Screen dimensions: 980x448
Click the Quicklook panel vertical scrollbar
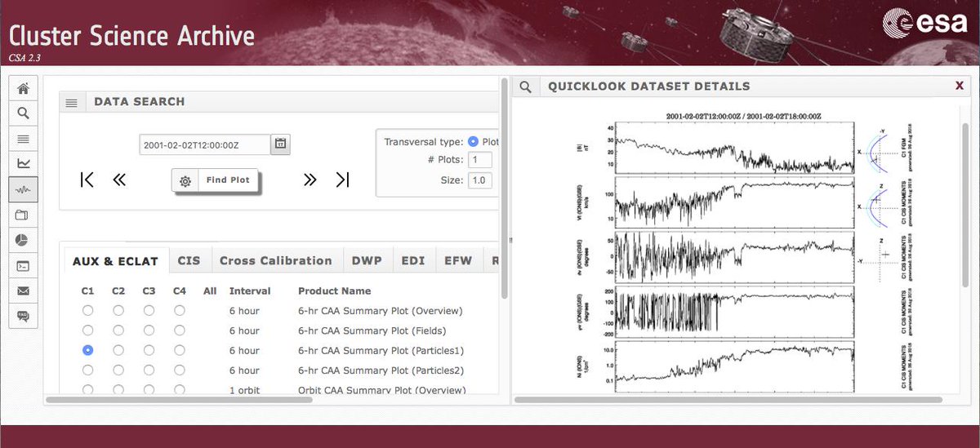(965, 206)
